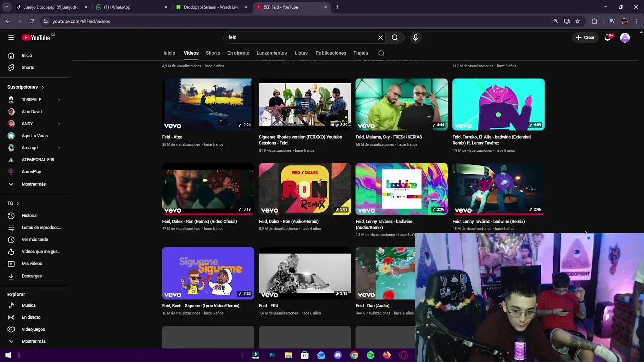
Task: Open the browser zoom magnifier in address bar
Action: click(x=555, y=21)
